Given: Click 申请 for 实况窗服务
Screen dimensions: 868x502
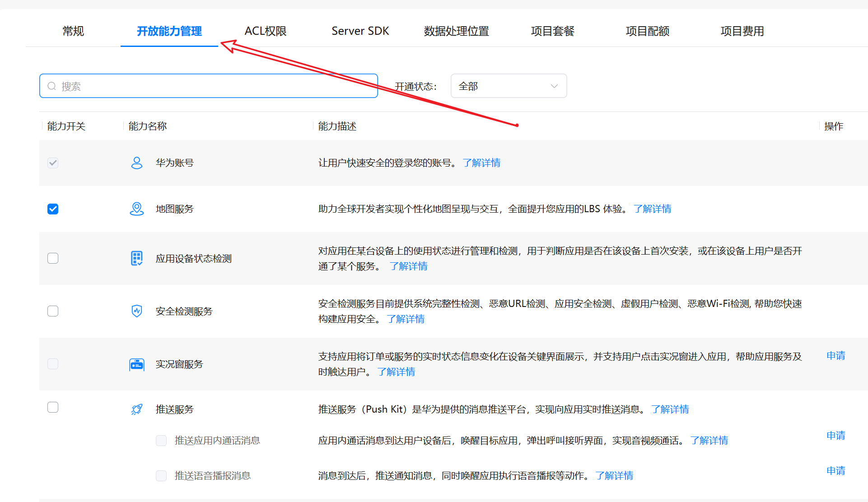Looking at the screenshot, I should click(x=835, y=356).
